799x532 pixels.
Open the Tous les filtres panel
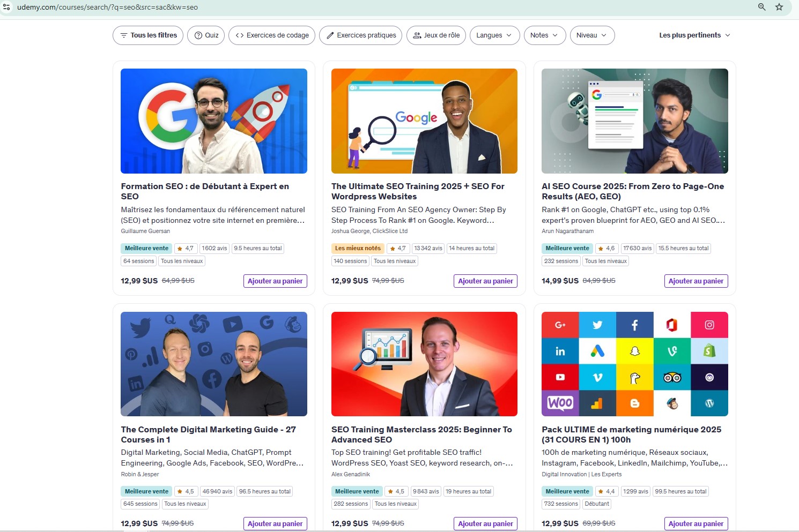[x=148, y=35]
